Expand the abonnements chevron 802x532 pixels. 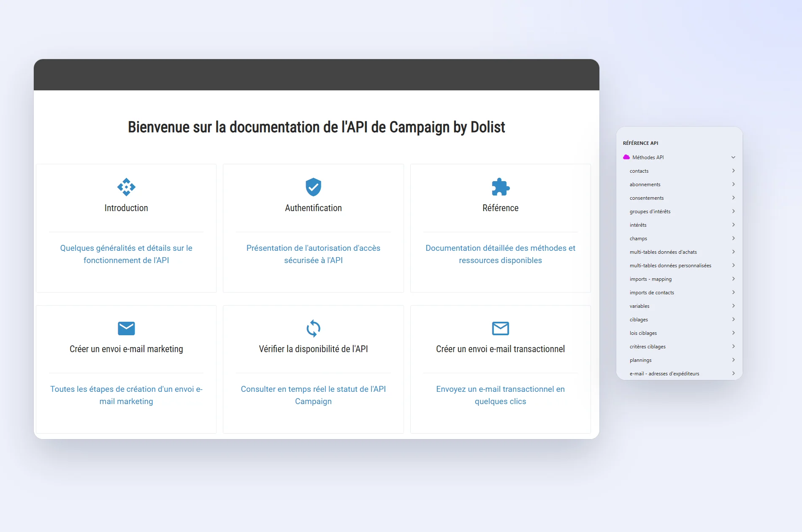tap(734, 184)
